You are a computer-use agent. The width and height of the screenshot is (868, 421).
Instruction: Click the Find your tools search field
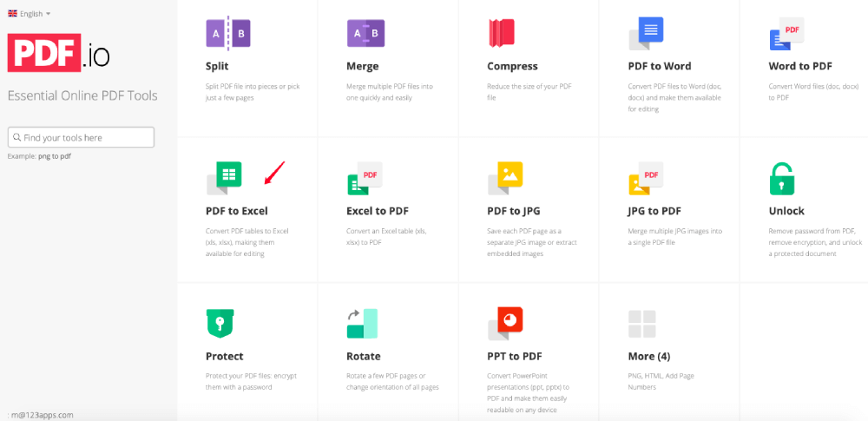coord(81,137)
